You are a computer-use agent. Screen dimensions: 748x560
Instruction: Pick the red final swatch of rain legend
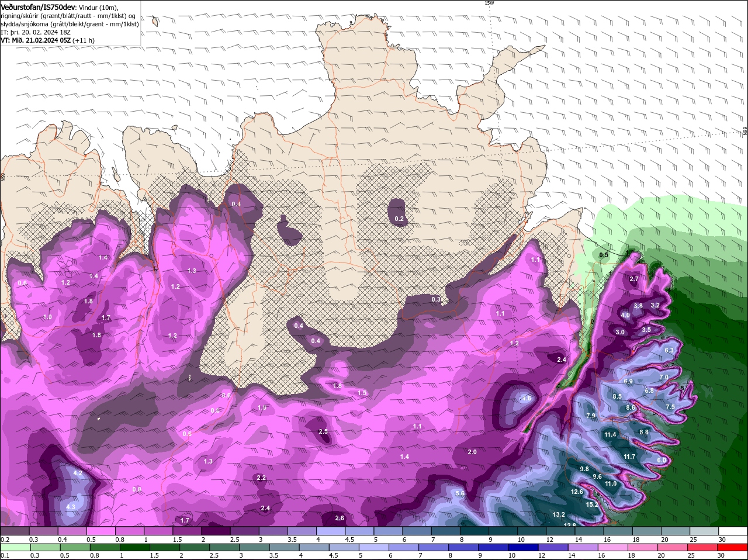tap(732, 547)
